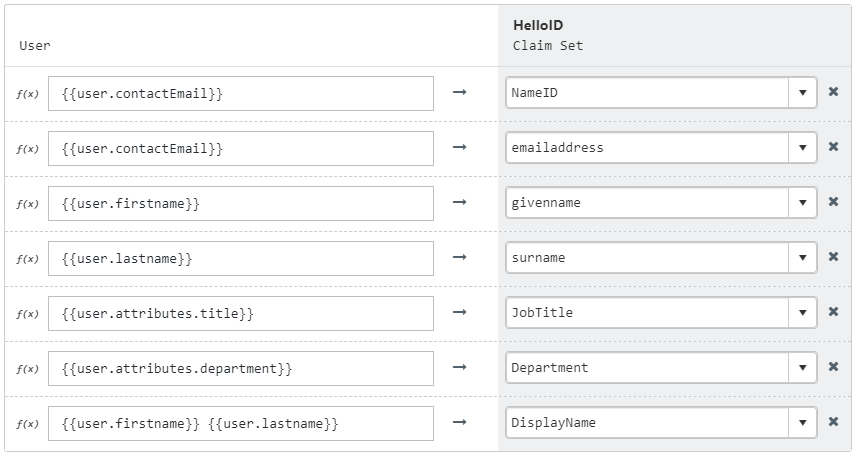Expand the emailaddress claim dropdown arrow
Image resolution: width=858 pixels, height=455 pixels.
pos(803,147)
